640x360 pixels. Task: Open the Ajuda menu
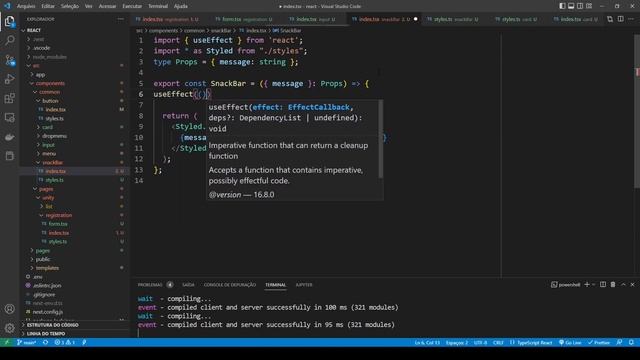point(180,6)
